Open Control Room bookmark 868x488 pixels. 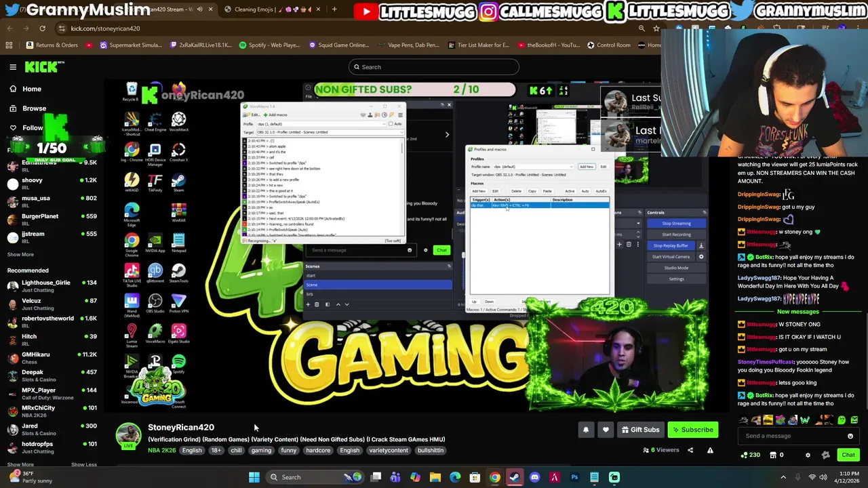point(609,45)
